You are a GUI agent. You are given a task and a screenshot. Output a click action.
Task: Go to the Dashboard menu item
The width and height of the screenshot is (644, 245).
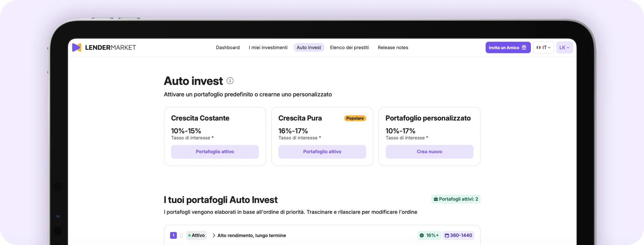227,47
